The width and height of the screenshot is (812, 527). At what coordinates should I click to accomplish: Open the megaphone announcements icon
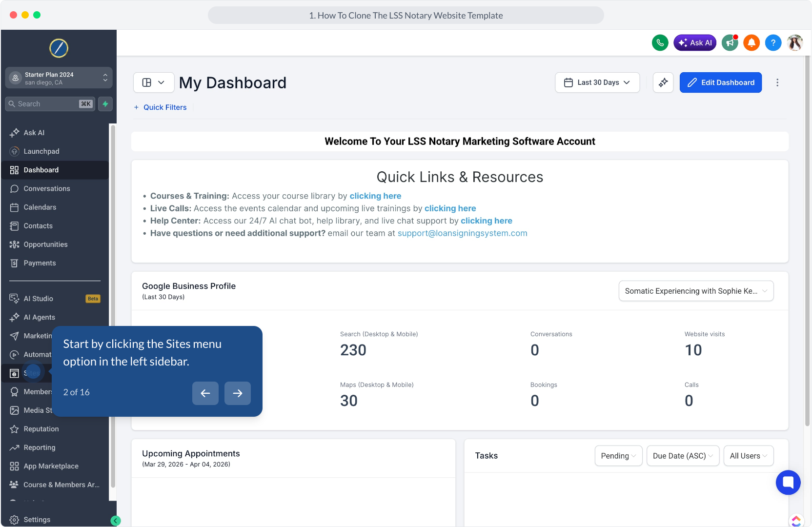click(x=730, y=43)
